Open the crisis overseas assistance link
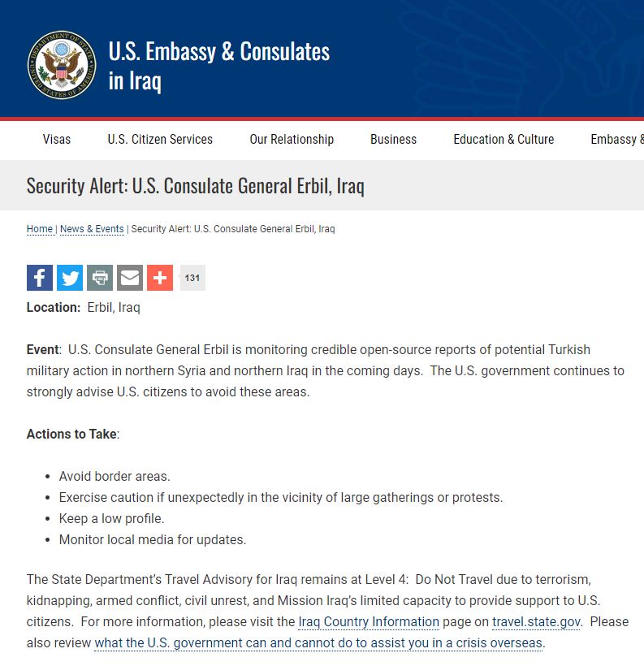Viewport: 644px width, 666px height. click(x=318, y=643)
